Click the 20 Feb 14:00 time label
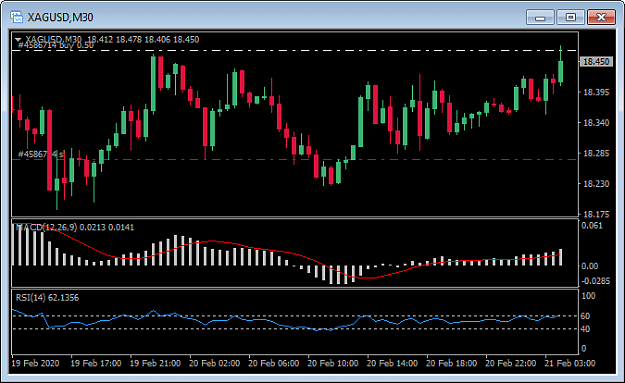The height and width of the screenshot is (383, 625). pyautogui.click(x=392, y=363)
